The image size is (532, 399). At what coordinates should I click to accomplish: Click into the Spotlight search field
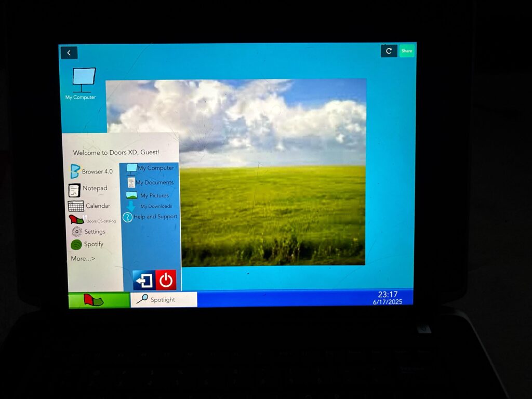164,300
